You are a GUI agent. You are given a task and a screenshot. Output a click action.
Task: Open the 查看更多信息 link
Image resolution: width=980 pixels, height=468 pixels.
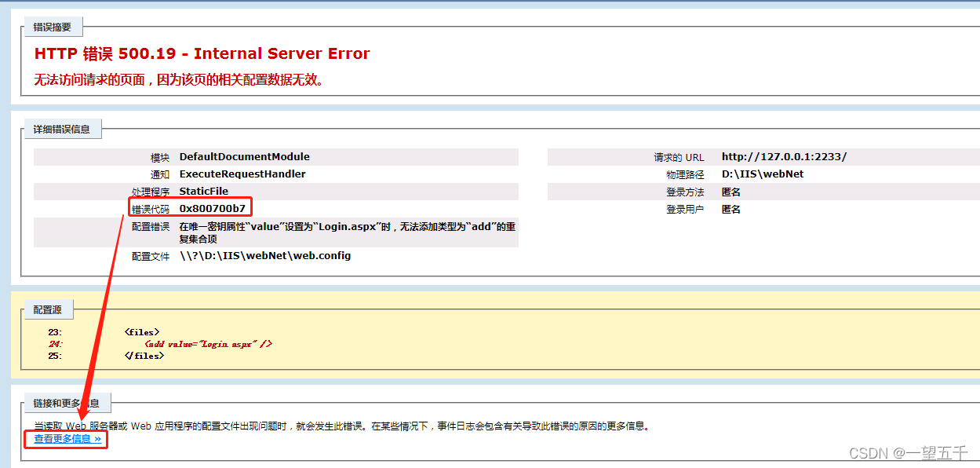coord(67,439)
